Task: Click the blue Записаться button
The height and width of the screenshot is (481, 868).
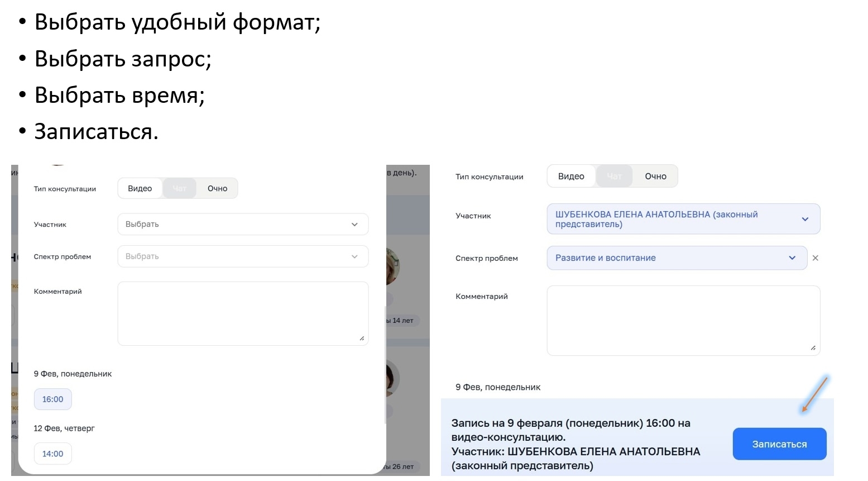Action: 779,444
